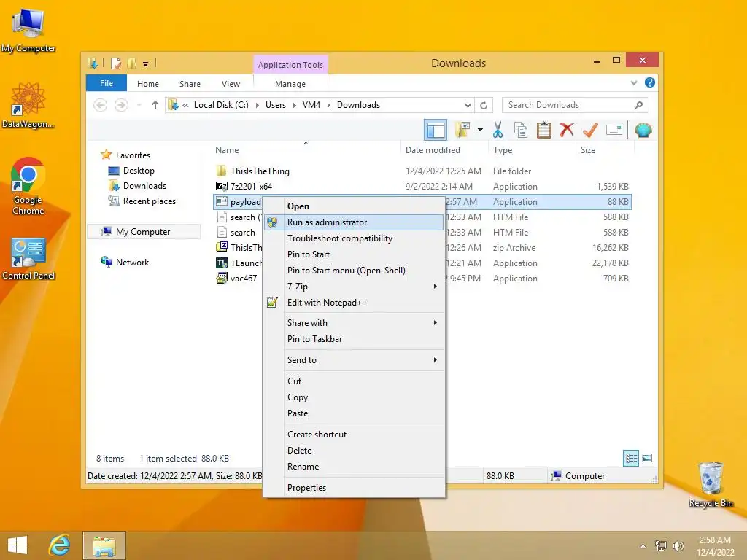Click Local Disk (C:) in address bar
Screen dimensions: 747x560
pyautogui.click(x=221, y=105)
